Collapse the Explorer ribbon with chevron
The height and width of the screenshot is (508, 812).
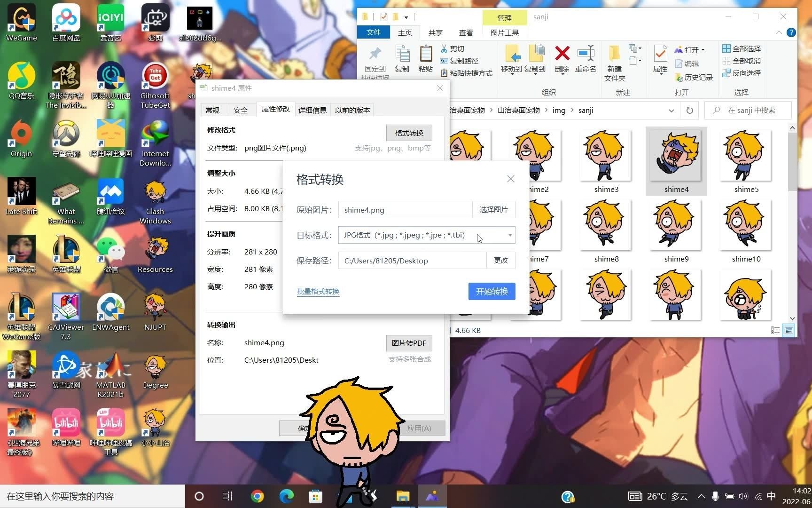(x=779, y=32)
